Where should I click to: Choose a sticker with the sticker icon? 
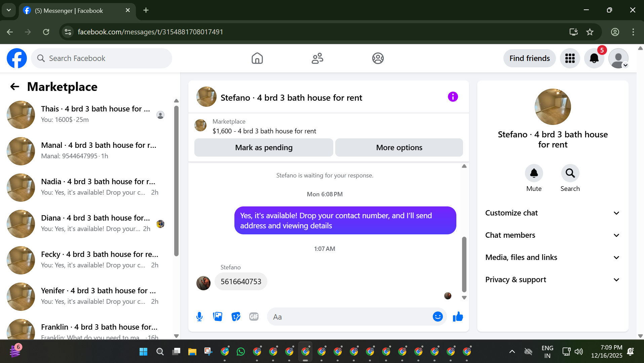pos(236,317)
